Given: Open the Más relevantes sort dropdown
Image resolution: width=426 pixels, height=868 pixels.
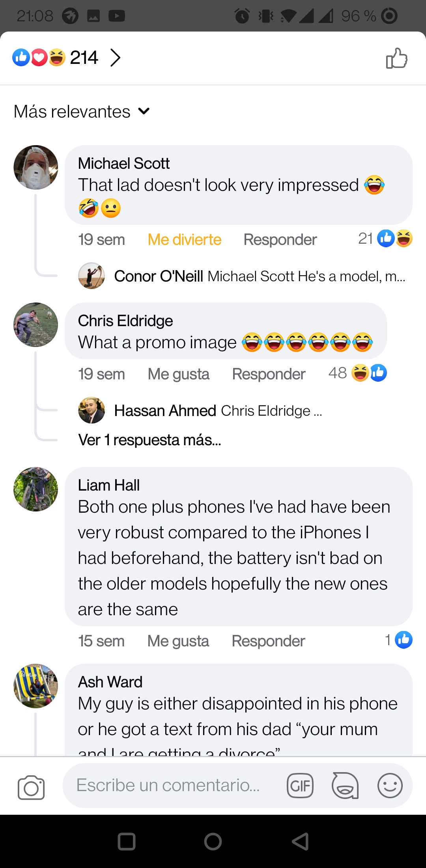Looking at the screenshot, I should point(82,112).
